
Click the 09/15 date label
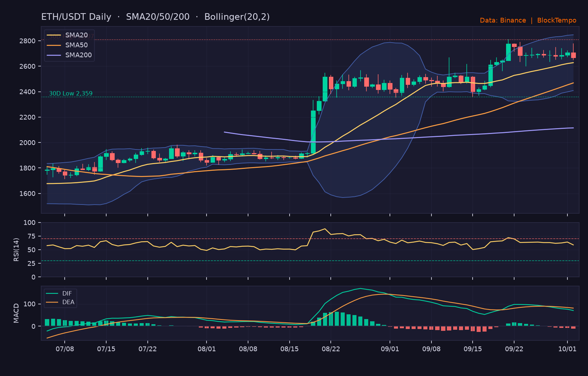pyautogui.click(x=473, y=349)
